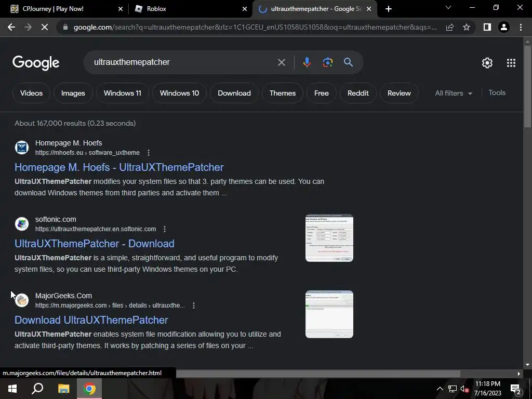
Task: Apply the Themes filter chip
Action: click(x=282, y=93)
